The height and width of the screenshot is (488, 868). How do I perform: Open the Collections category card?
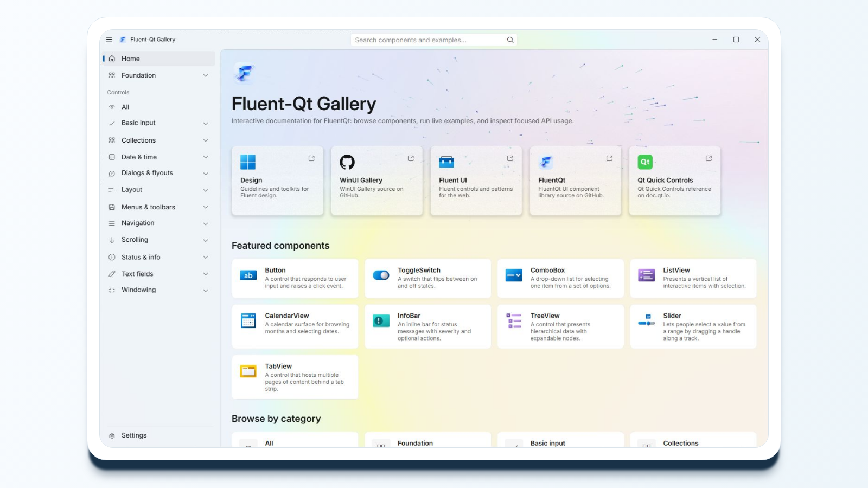693,440
